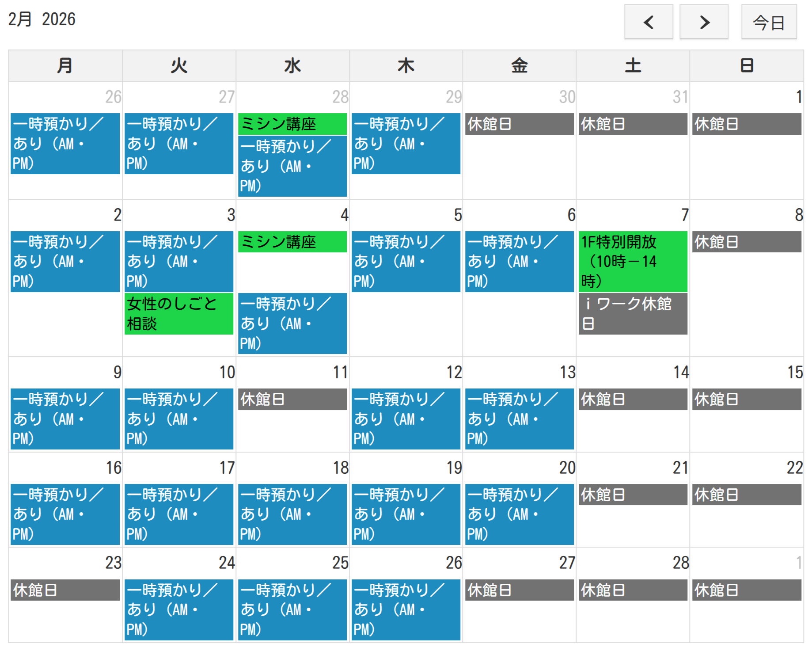The width and height of the screenshot is (812, 651).
Task: Click the 今日 button
Action: pos(768,22)
